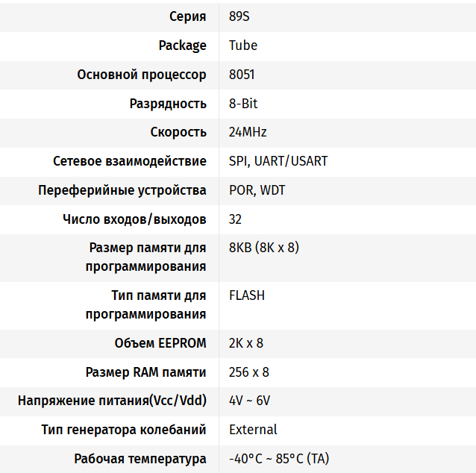Click the "Основной процессор" label

[142, 75]
